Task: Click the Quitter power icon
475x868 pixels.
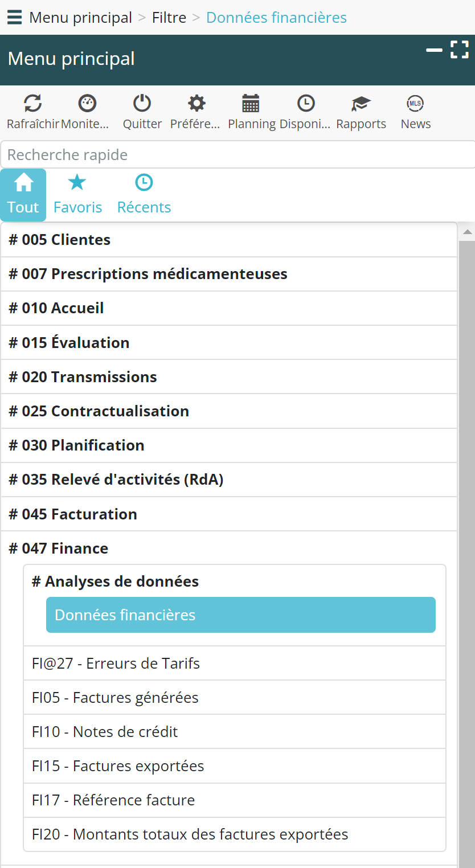Action: [x=142, y=104]
